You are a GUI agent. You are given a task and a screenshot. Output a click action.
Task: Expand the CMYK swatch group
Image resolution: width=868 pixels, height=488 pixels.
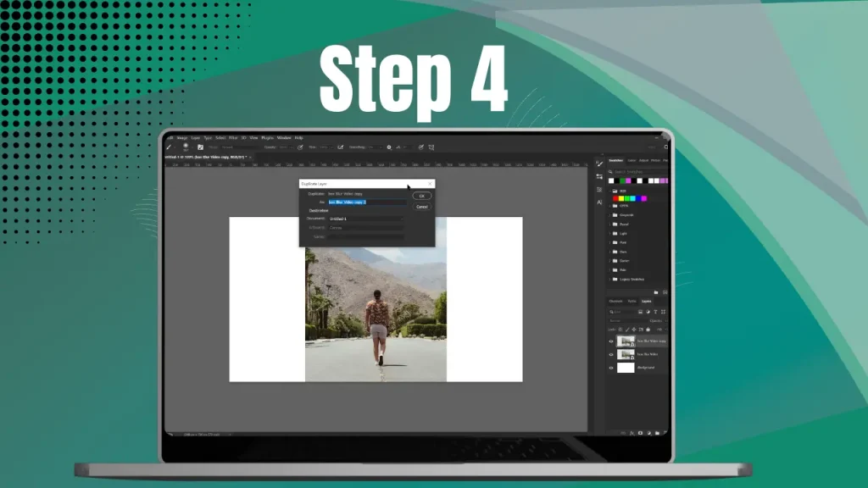click(x=610, y=206)
